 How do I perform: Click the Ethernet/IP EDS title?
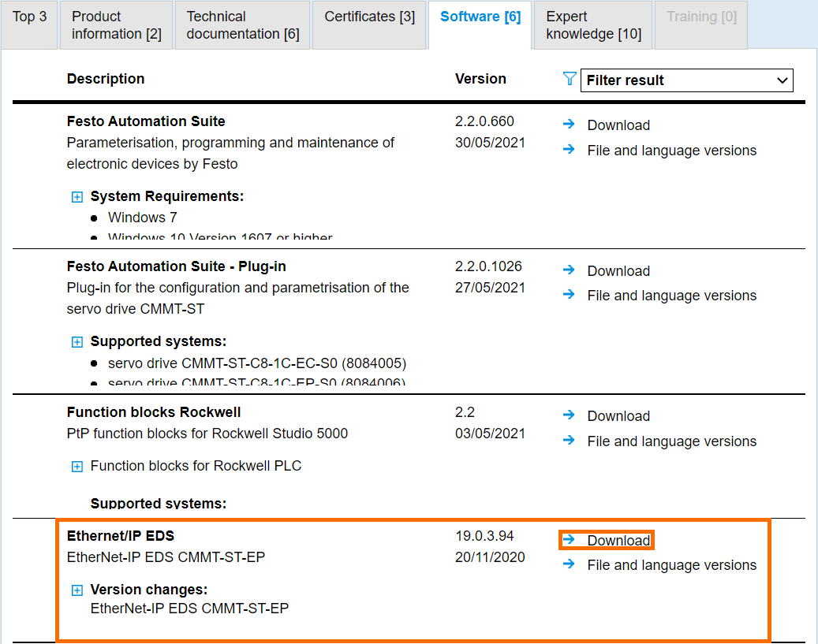click(121, 536)
